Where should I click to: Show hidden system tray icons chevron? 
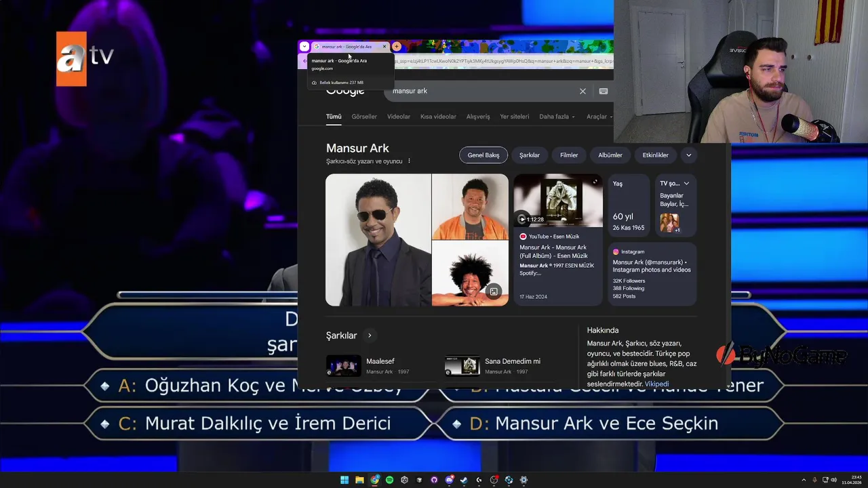point(804,480)
